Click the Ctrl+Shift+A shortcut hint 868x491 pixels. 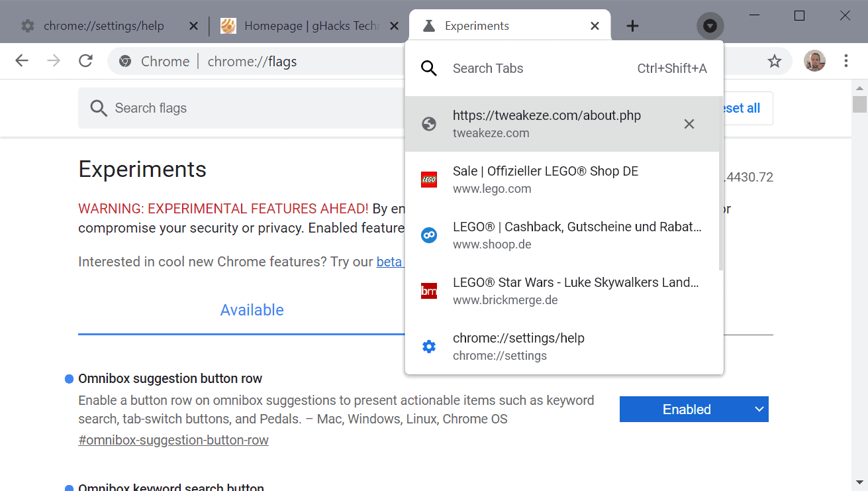click(672, 68)
